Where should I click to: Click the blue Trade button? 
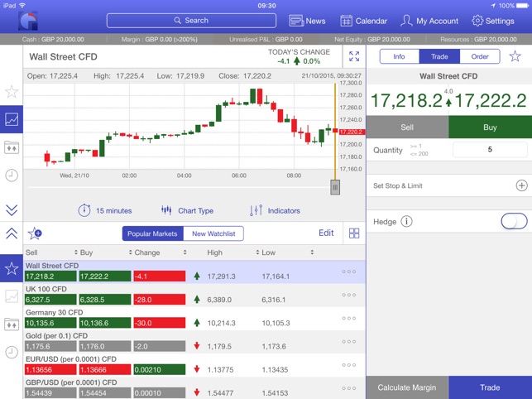(490, 387)
